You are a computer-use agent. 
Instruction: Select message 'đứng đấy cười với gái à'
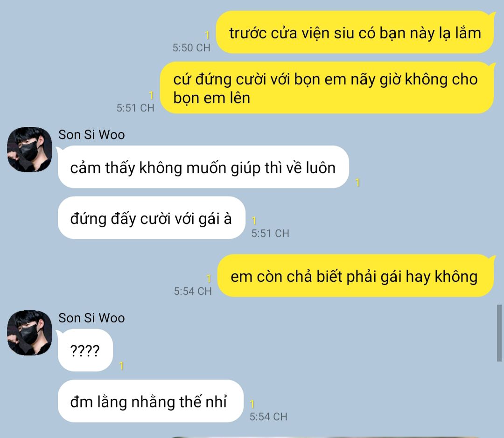pos(151,217)
